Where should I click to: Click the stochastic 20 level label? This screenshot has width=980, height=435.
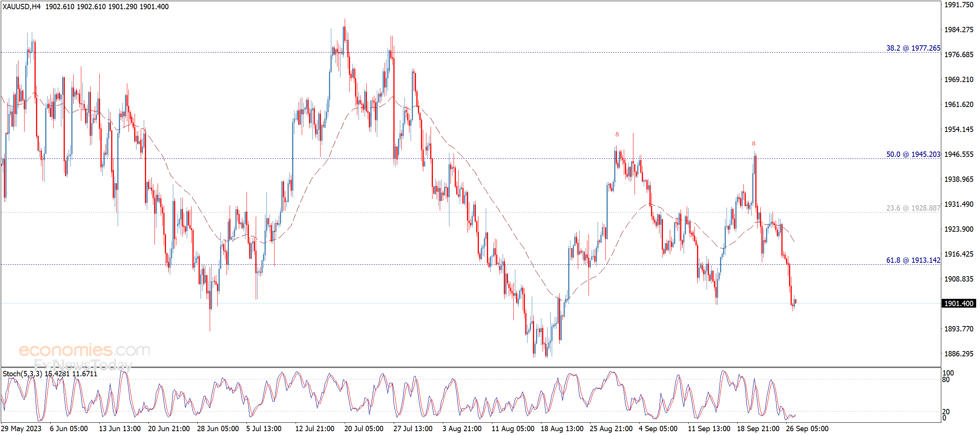tap(946, 412)
